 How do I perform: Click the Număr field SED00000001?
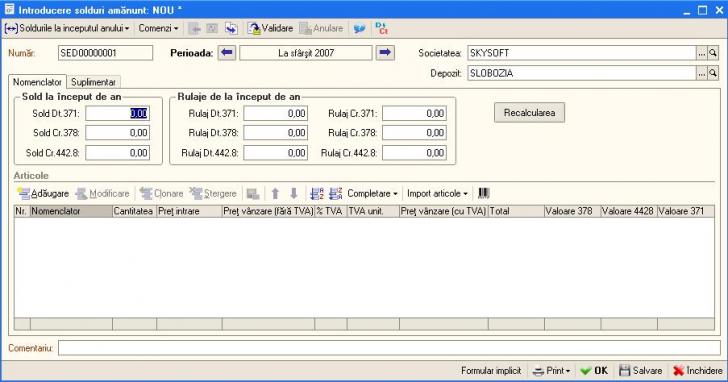click(105, 53)
